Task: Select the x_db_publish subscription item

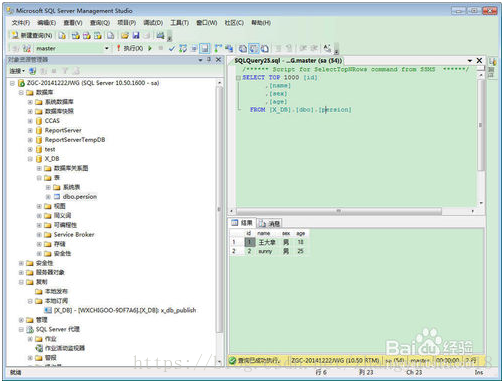Action: [125, 310]
